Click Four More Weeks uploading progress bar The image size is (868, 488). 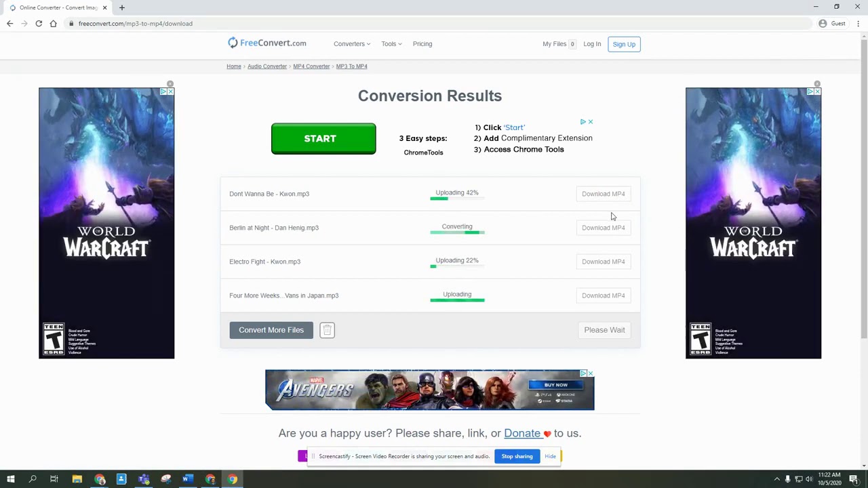pyautogui.click(x=457, y=300)
